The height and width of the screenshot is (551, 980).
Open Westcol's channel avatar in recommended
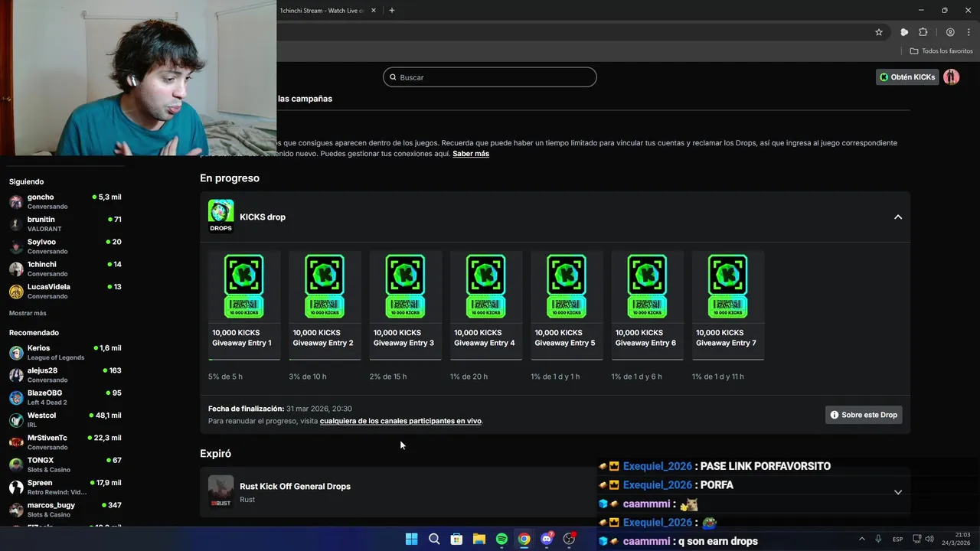point(16,420)
